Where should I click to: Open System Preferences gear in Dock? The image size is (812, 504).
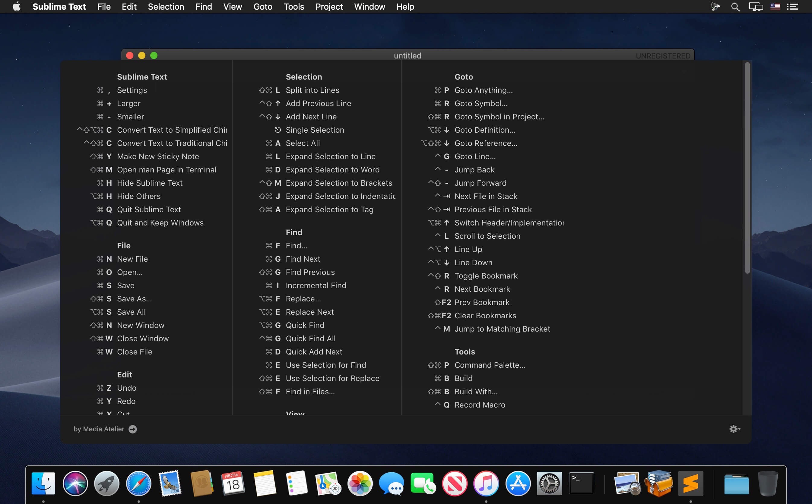[550, 483]
